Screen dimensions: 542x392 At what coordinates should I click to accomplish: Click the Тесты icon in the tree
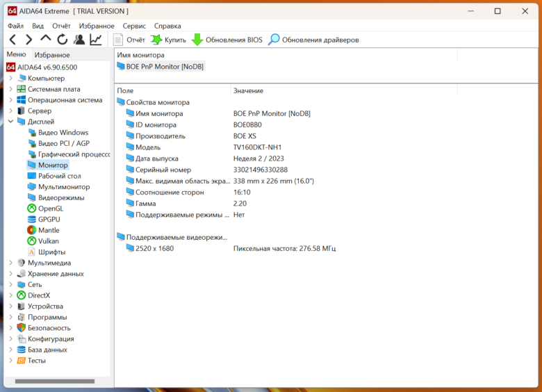pyautogui.click(x=21, y=361)
